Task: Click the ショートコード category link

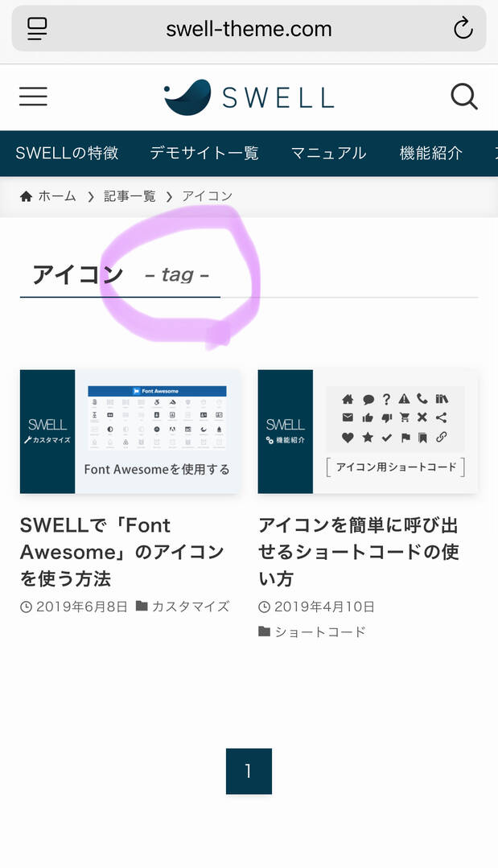Action: click(x=320, y=631)
